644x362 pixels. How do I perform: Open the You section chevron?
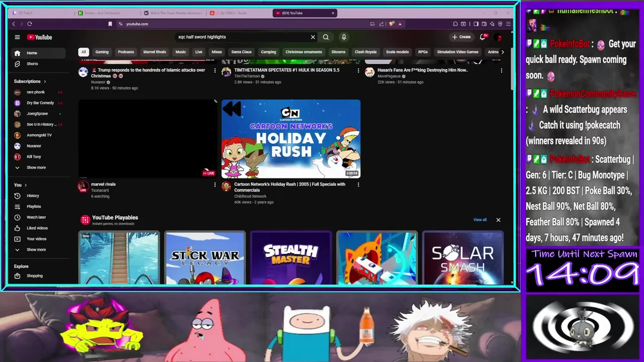[26, 185]
